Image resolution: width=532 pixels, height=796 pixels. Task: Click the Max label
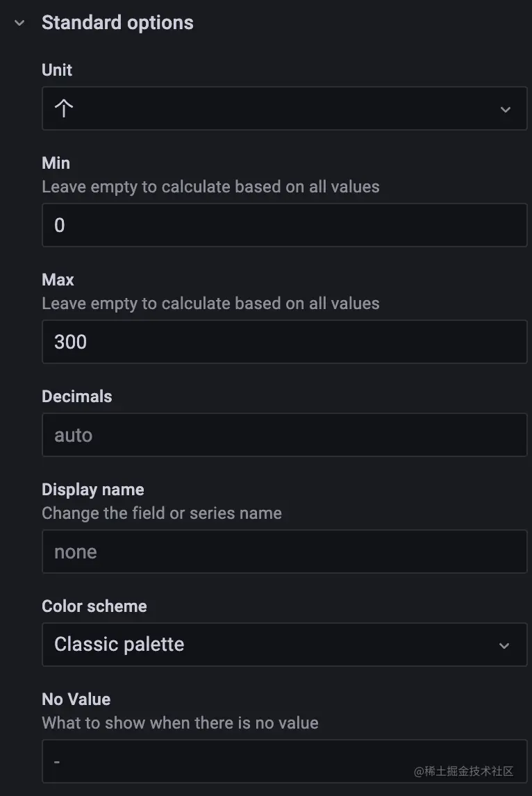pyautogui.click(x=58, y=280)
